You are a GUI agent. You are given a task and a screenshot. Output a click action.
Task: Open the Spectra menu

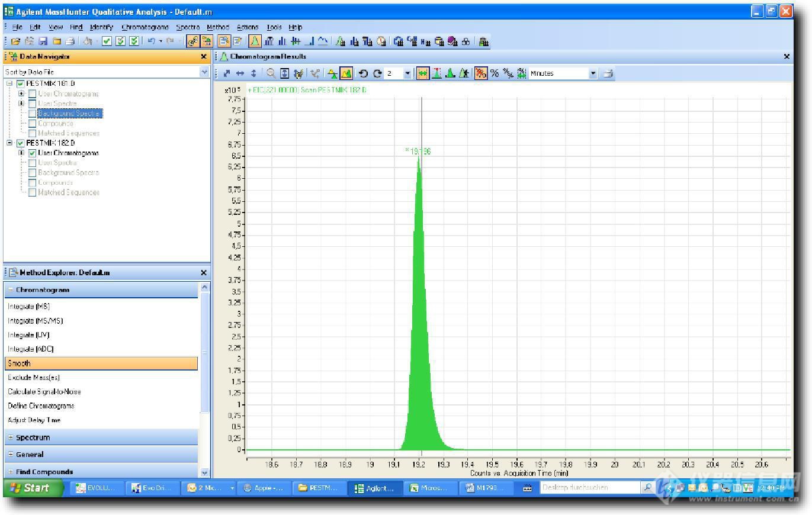pyautogui.click(x=188, y=27)
